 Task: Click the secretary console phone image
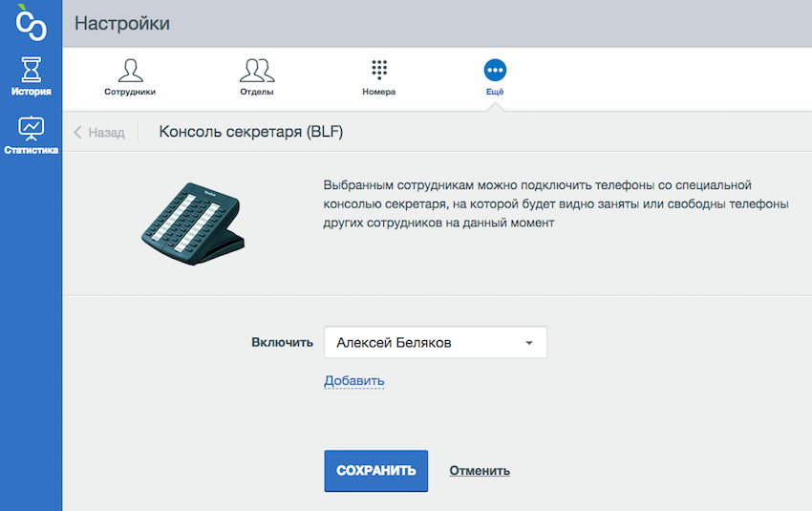click(x=194, y=224)
